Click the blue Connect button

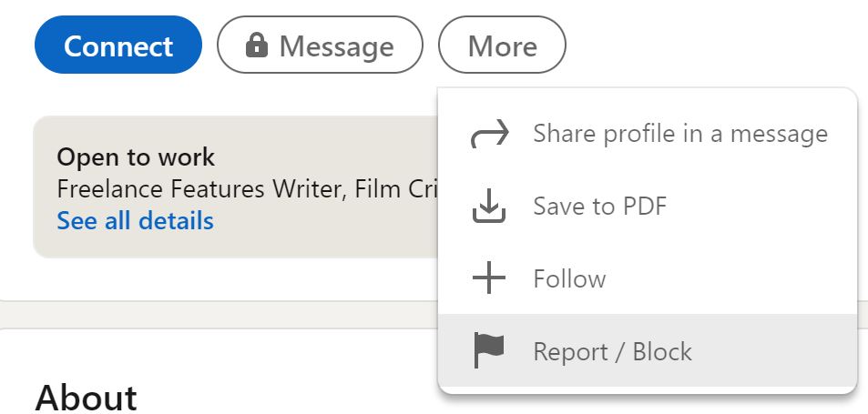[x=118, y=45]
